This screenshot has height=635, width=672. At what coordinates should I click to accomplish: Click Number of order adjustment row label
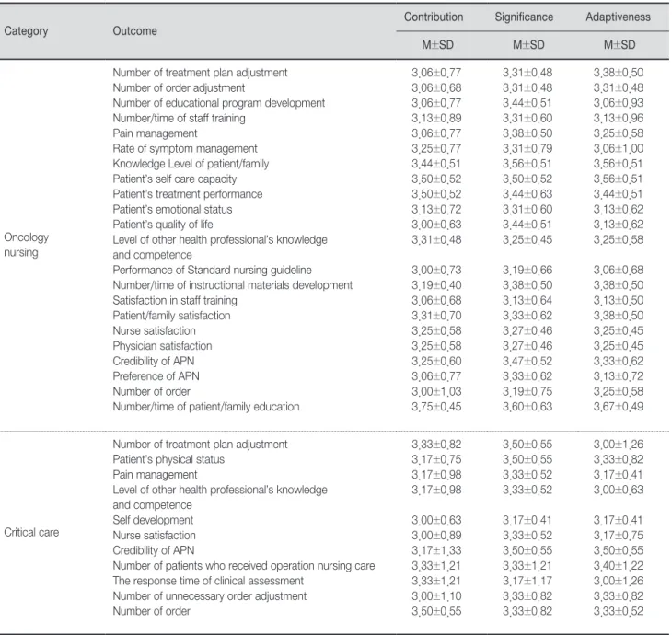pos(179,87)
